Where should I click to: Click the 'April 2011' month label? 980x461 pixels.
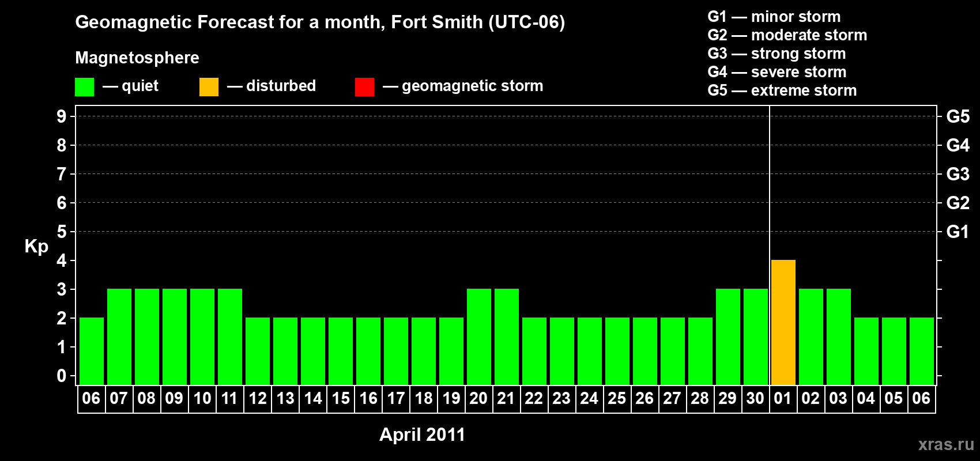tap(422, 434)
